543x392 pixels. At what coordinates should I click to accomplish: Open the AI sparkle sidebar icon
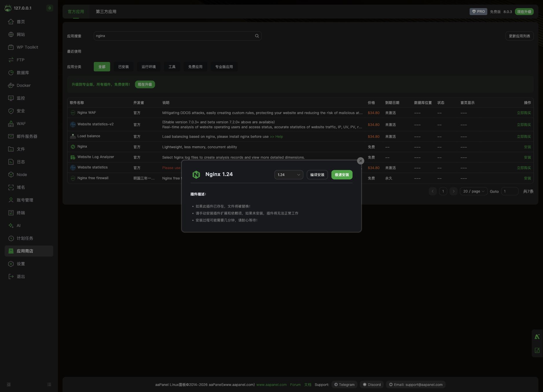(x=11, y=226)
